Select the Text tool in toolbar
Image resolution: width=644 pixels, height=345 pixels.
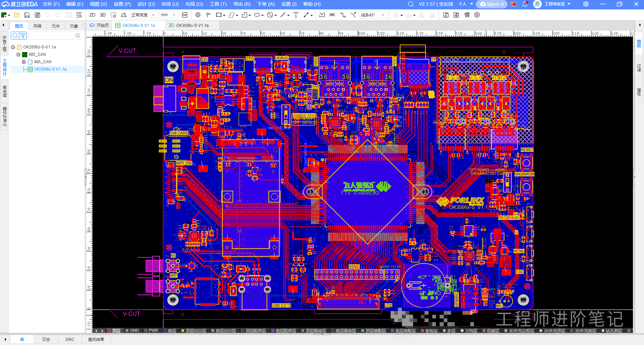click(296, 15)
